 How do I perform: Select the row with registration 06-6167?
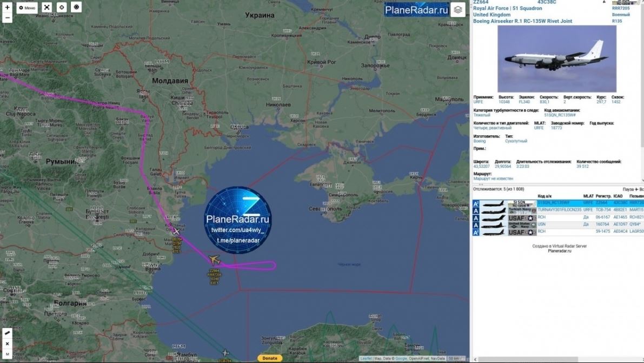click(x=558, y=217)
